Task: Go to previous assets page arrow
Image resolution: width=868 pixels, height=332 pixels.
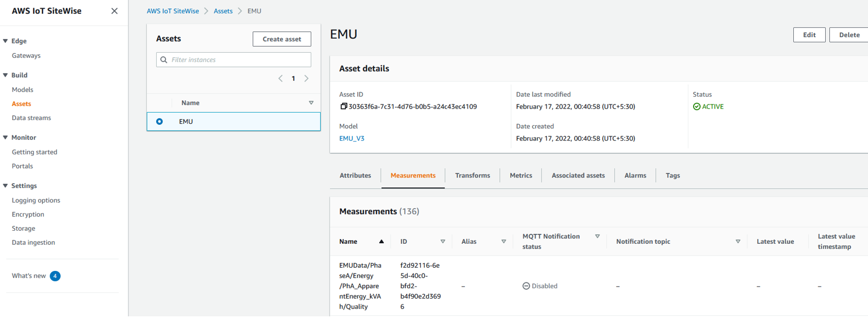Action: [280, 78]
